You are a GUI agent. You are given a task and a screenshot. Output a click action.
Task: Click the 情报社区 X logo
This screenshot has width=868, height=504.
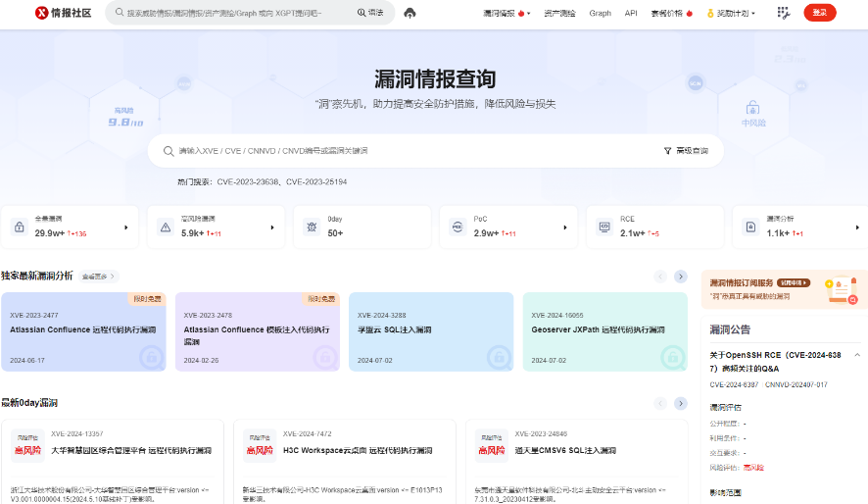point(41,13)
